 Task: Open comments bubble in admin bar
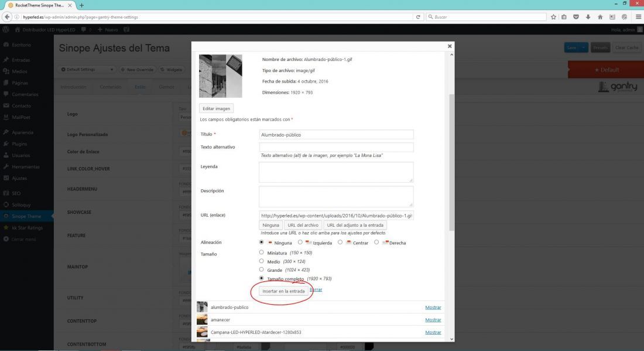86,30
